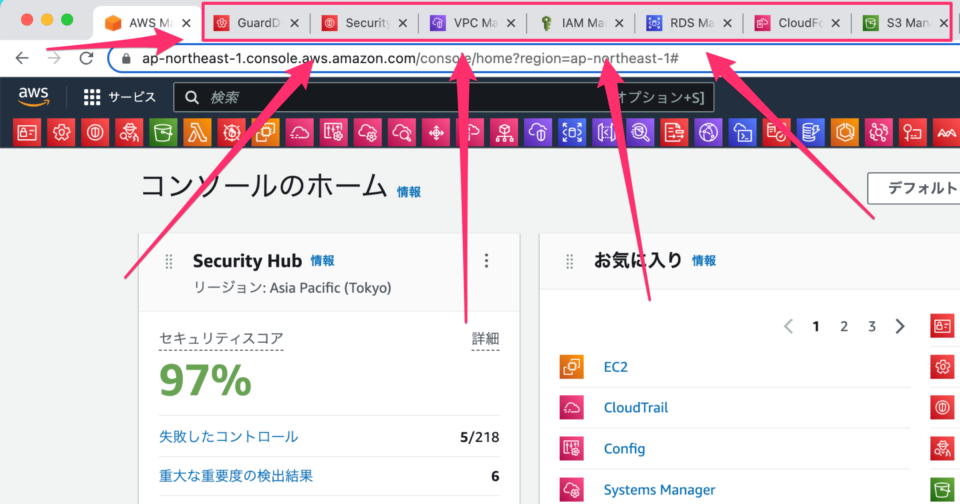Open the red checklist-checkmark icon

click(x=777, y=132)
